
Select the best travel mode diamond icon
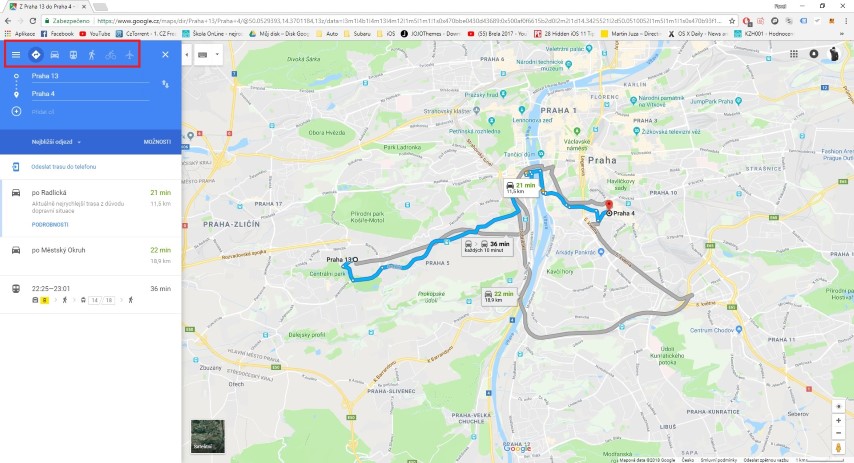pyautogui.click(x=35, y=54)
